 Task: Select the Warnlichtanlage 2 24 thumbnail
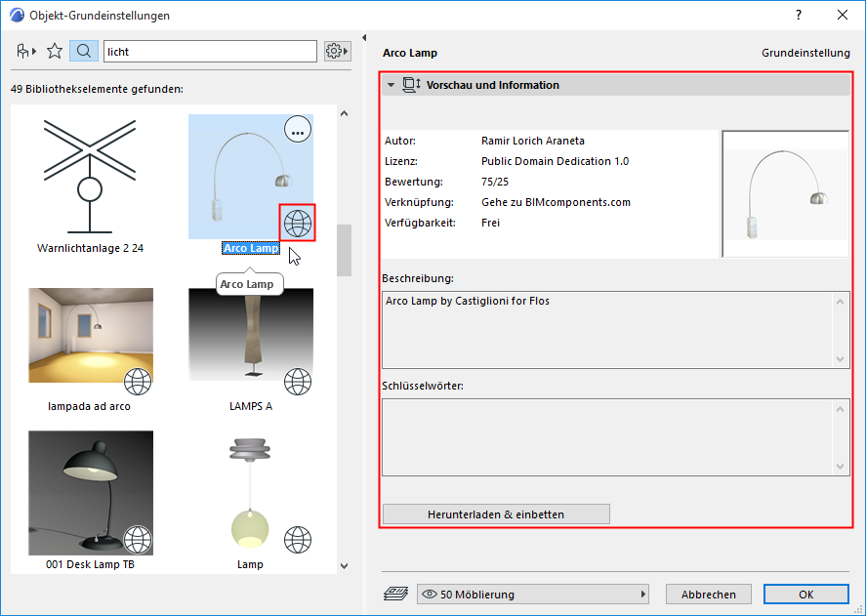tap(90, 177)
